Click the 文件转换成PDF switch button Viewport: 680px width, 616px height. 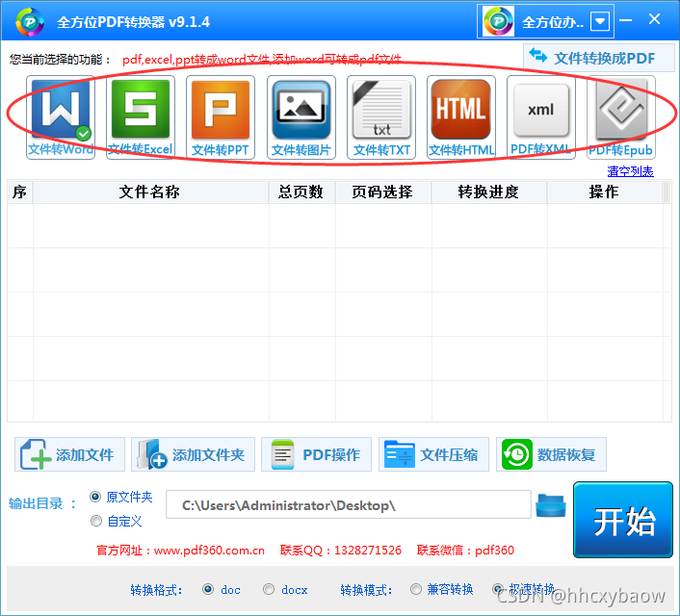tap(598, 58)
